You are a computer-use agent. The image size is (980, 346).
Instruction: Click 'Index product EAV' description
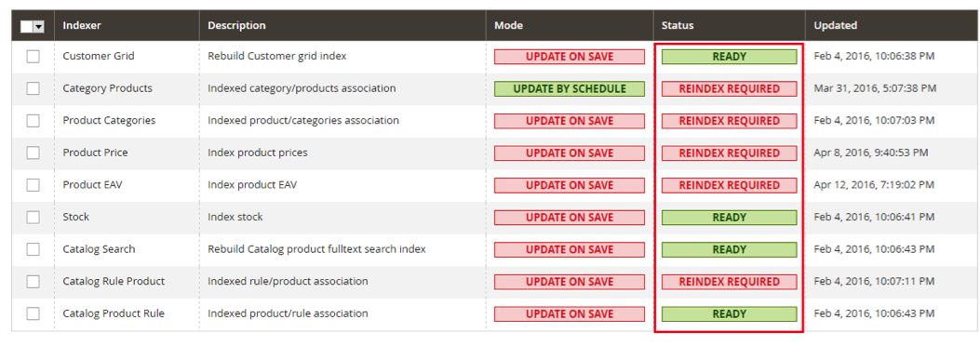252,185
